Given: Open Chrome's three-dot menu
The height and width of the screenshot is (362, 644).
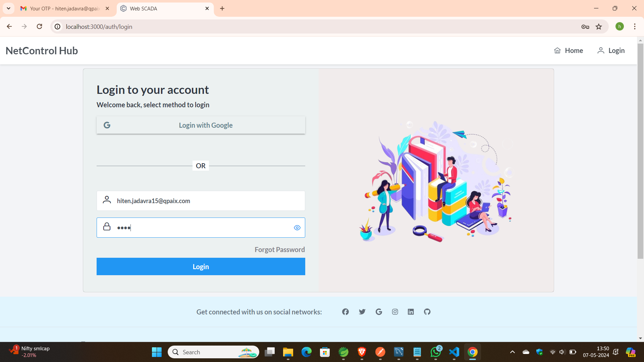Looking at the screenshot, I should click(x=635, y=26).
